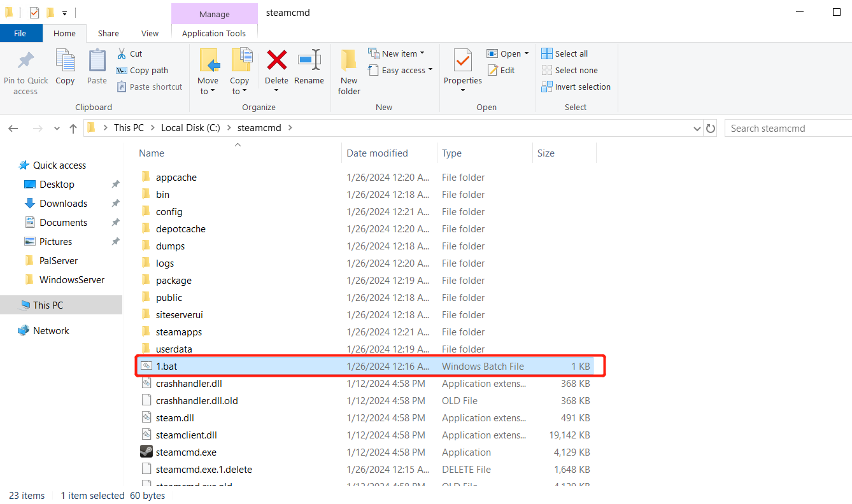Open Desktop in Quick access
852x504 pixels.
pyautogui.click(x=57, y=184)
